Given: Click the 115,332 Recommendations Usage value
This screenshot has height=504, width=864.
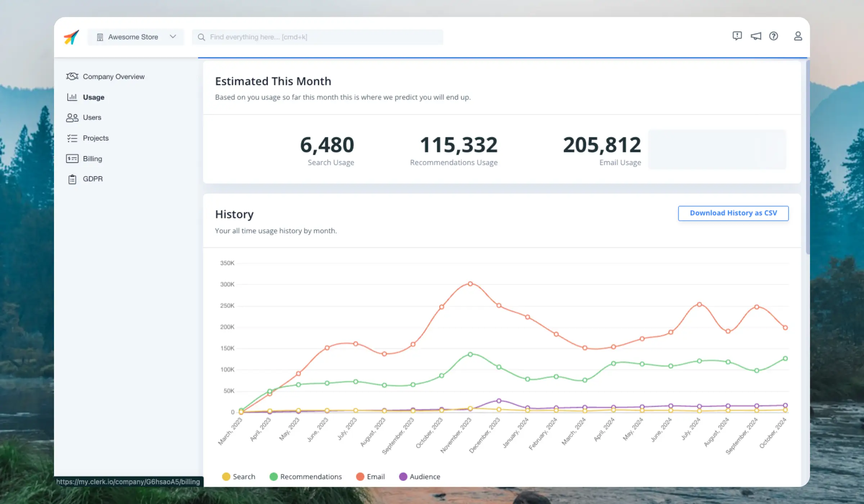Looking at the screenshot, I should (x=459, y=145).
